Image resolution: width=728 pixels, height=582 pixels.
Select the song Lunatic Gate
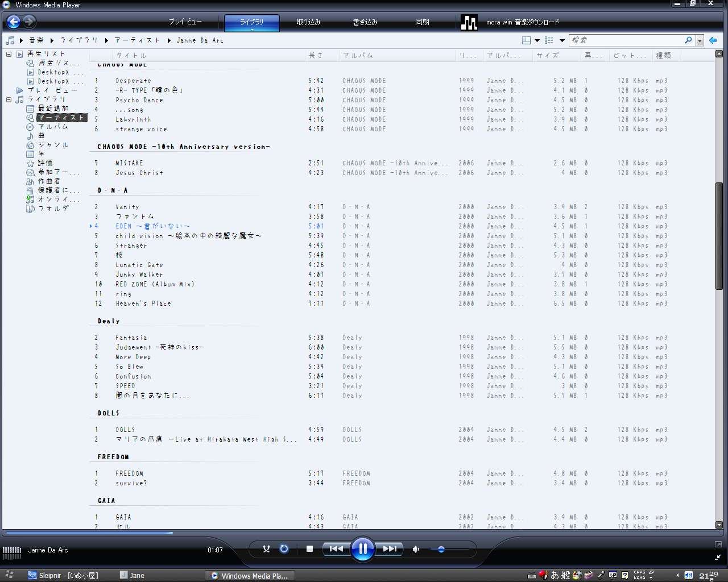[139, 265]
